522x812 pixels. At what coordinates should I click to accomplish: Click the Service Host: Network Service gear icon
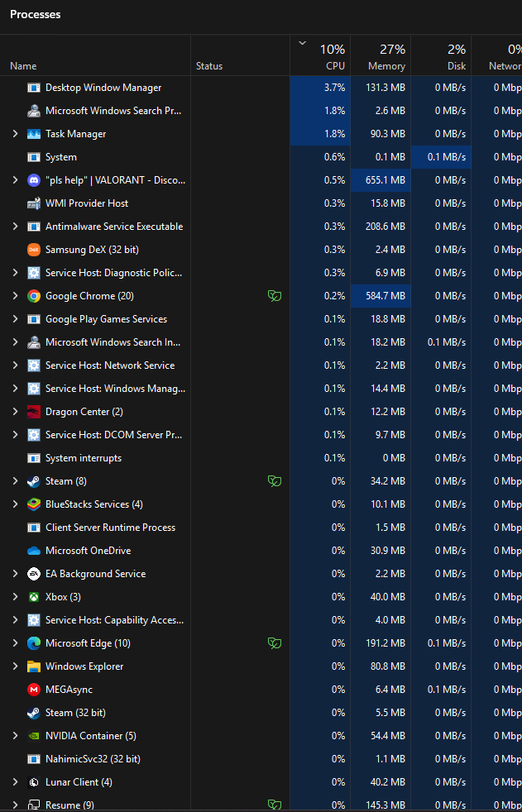tap(34, 365)
